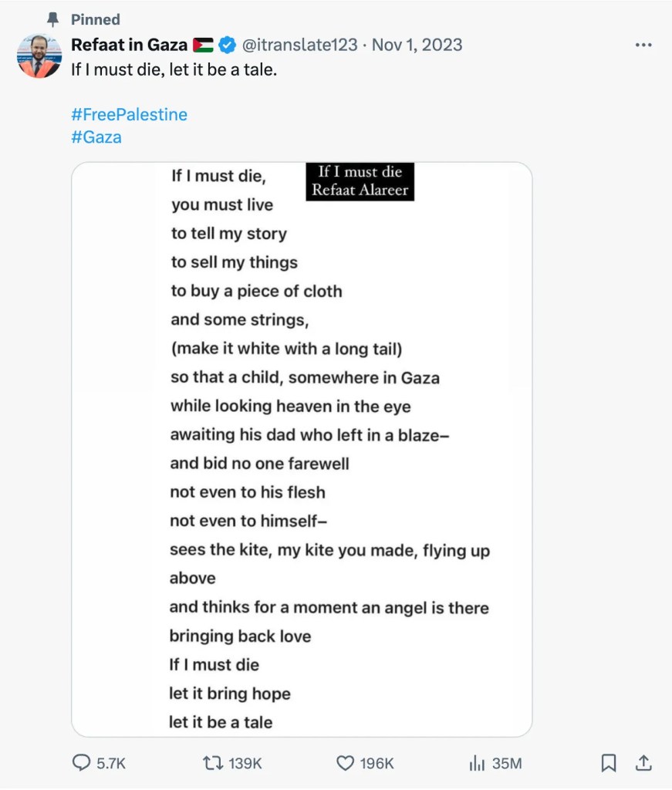The height and width of the screenshot is (790, 672).
Task: Click the blue verified badge
Action: (x=227, y=45)
